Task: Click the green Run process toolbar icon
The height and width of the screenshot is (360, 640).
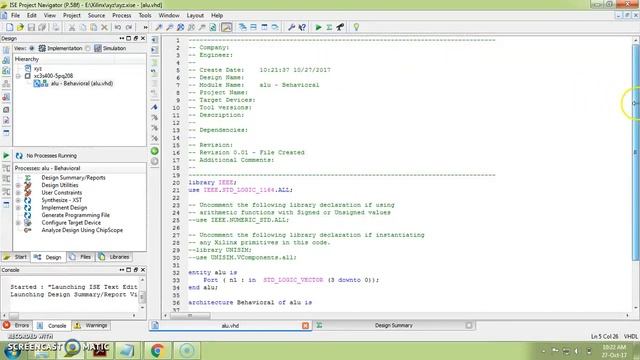Action: pos(318,27)
